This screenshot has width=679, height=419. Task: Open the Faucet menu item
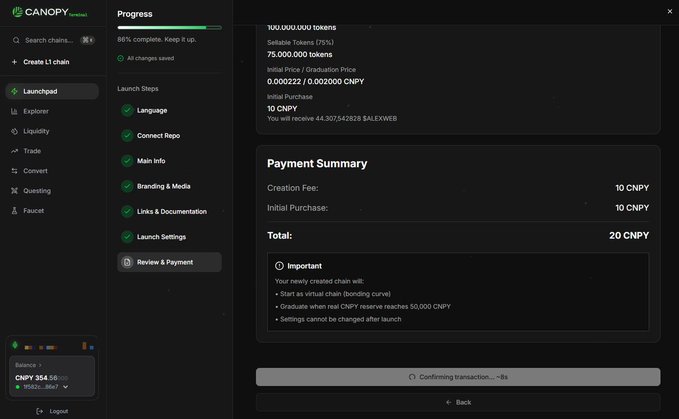pos(52,210)
